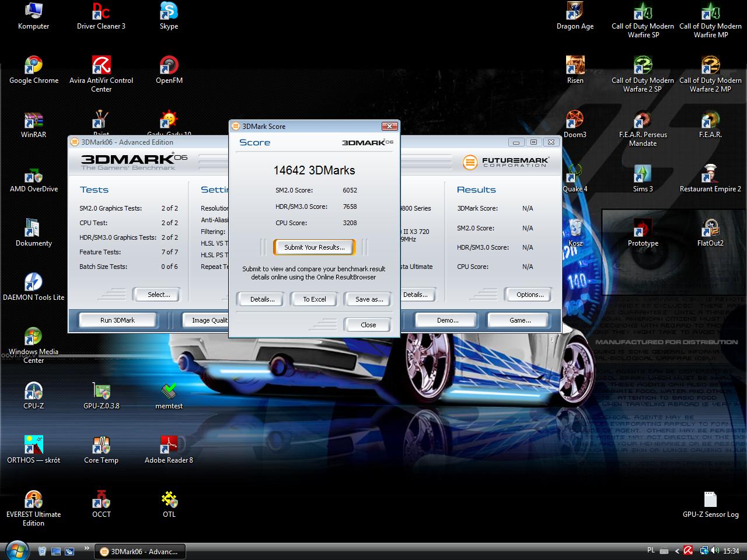Viewport: 747px width, 560px height.
Task: Click Options under Results in 3DMark06
Action: tap(529, 295)
